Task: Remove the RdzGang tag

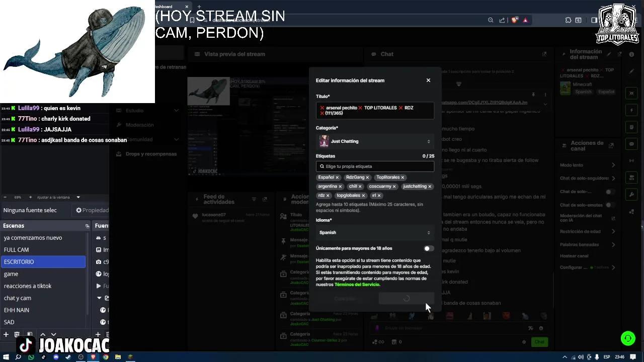Action: click(367, 177)
